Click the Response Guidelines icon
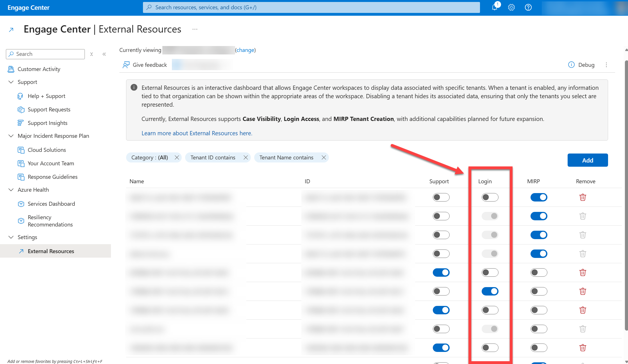 click(21, 177)
